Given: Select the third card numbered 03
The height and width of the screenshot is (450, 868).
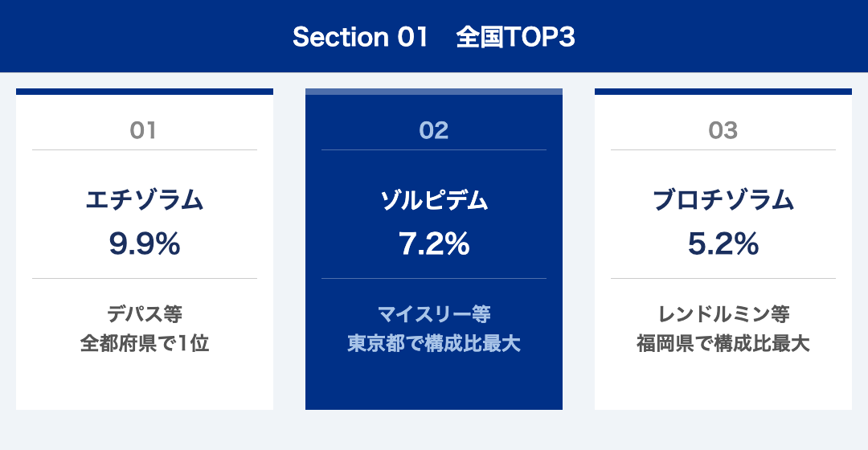Looking at the screenshot, I should (x=723, y=249).
